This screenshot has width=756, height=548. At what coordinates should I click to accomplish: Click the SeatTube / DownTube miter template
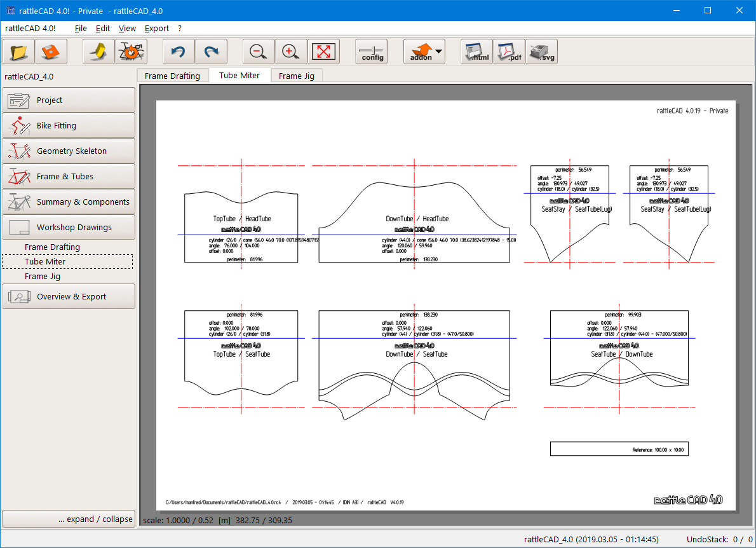(619, 348)
